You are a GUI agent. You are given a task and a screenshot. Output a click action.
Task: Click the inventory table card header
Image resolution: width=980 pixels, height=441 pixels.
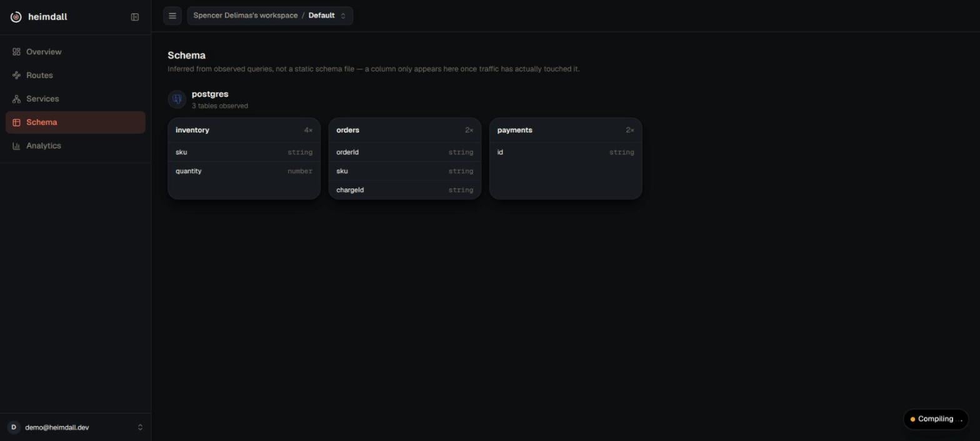coord(244,130)
